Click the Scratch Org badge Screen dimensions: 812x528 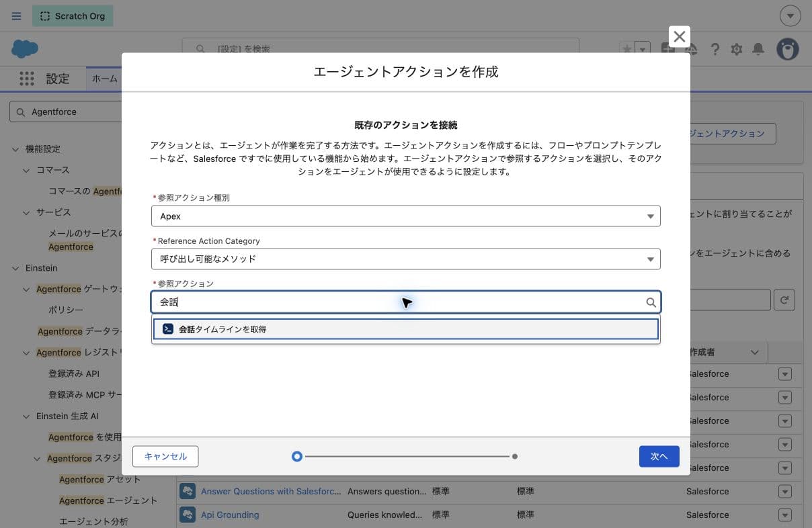[x=73, y=16]
